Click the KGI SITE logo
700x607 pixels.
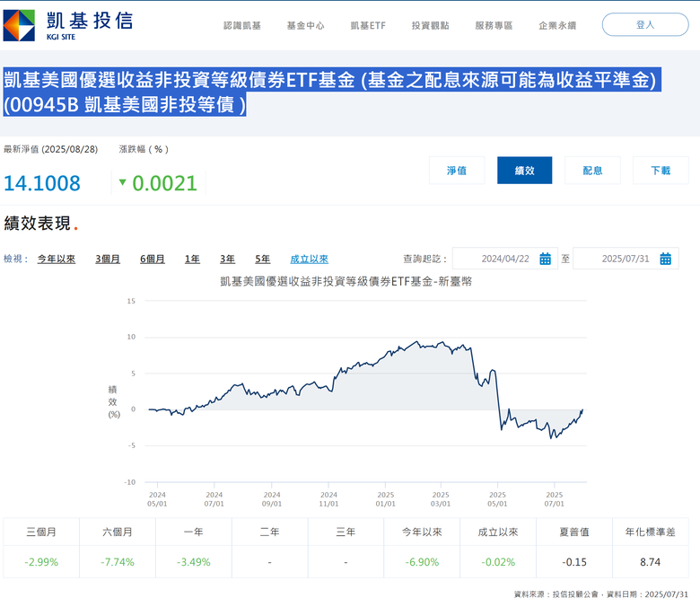68,25
